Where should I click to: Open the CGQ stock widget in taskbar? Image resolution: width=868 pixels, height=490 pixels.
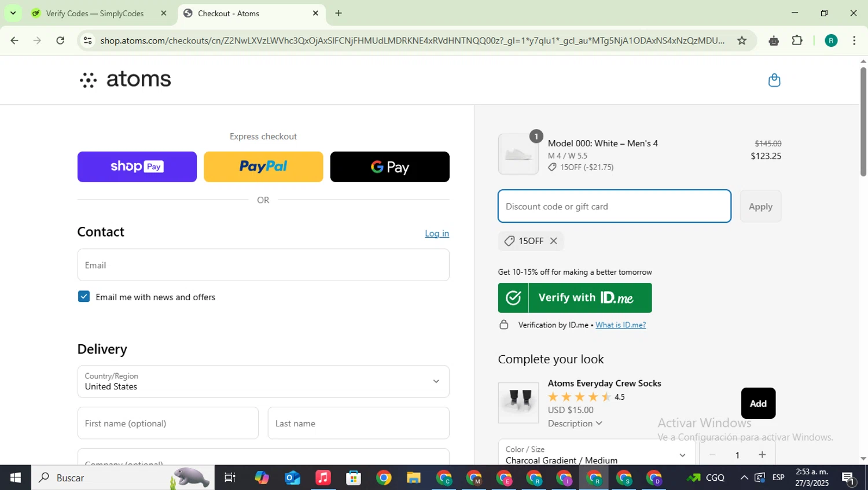(706, 478)
